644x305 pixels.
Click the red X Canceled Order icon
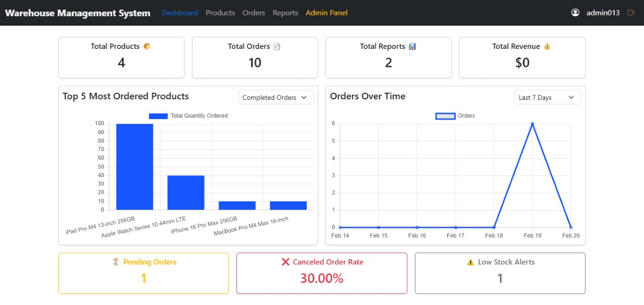[x=286, y=262]
